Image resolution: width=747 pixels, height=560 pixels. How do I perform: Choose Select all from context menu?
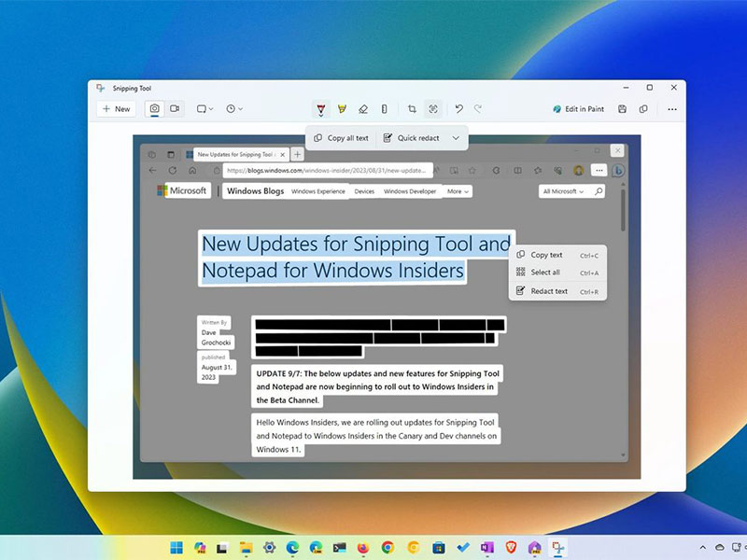click(x=557, y=273)
